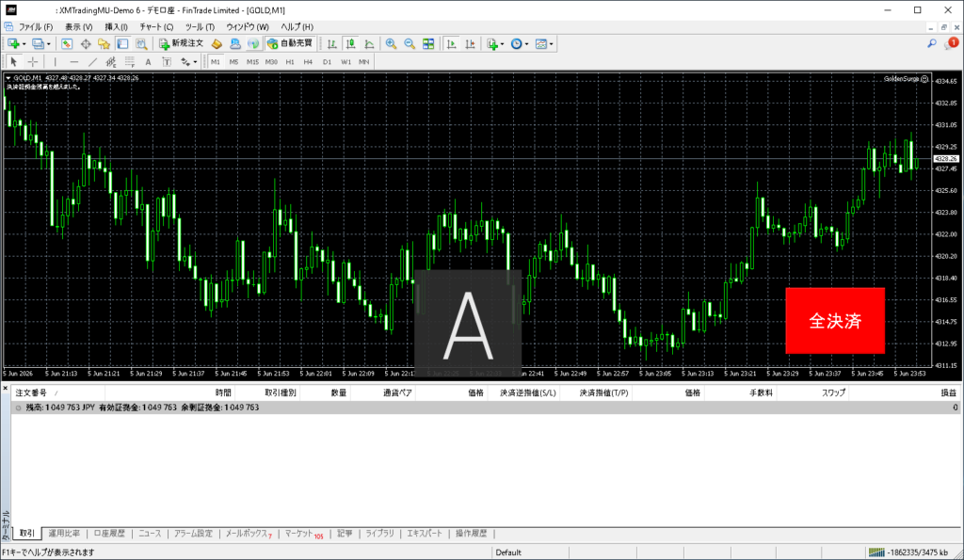
Task: Switch to the 口座履歴 tab
Action: click(109, 534)
